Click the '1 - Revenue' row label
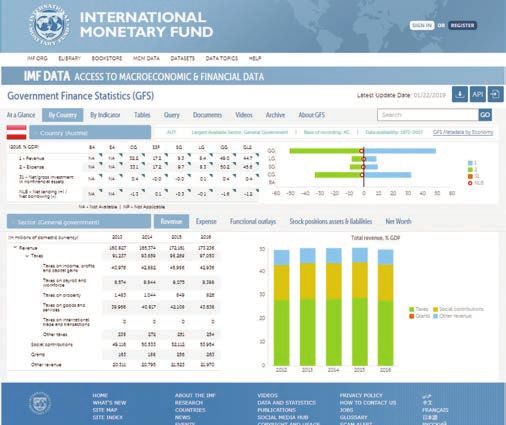The image size is (506, 425). 32,158
